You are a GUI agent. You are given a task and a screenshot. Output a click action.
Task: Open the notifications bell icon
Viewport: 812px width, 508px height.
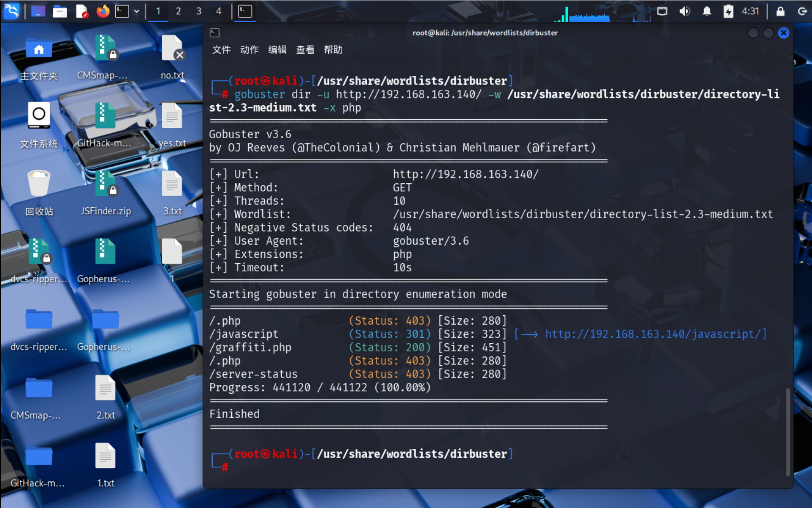[707, 11]
